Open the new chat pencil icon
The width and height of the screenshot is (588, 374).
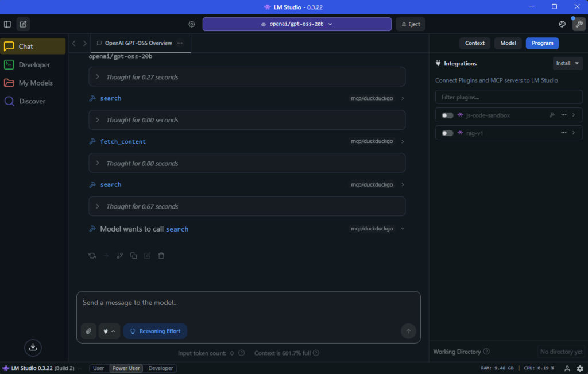coord(23,24)
